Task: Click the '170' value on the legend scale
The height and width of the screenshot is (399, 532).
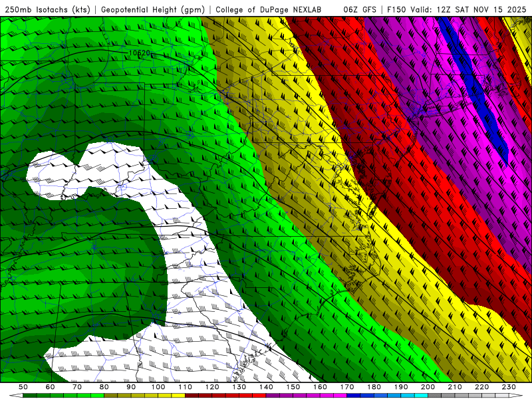Action: pyautogui.click(x=346, y=387)
